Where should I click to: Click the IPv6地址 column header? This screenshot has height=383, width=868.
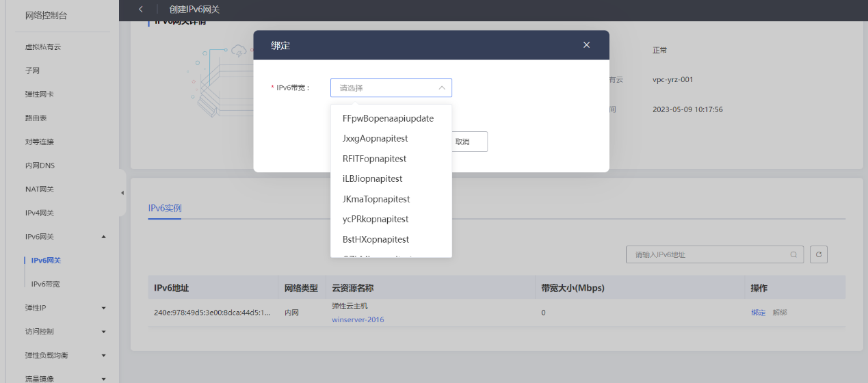pos(172,288)
